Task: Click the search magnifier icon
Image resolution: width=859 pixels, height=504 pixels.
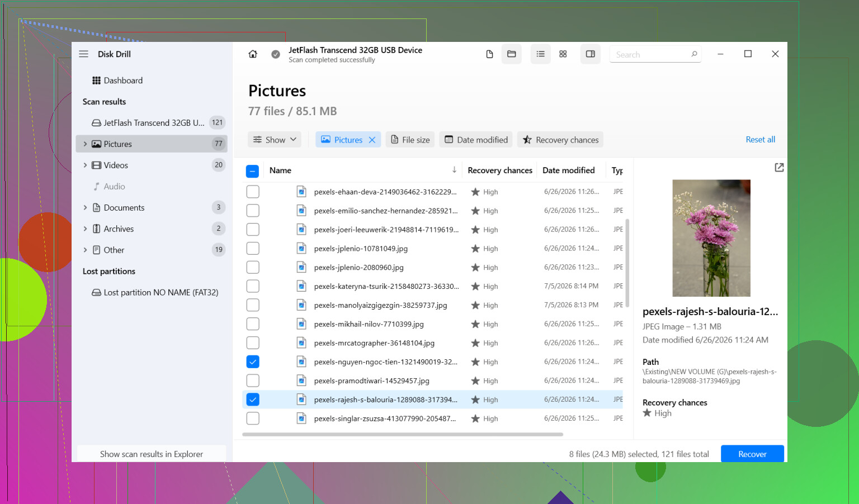Action: click(694, 54)
